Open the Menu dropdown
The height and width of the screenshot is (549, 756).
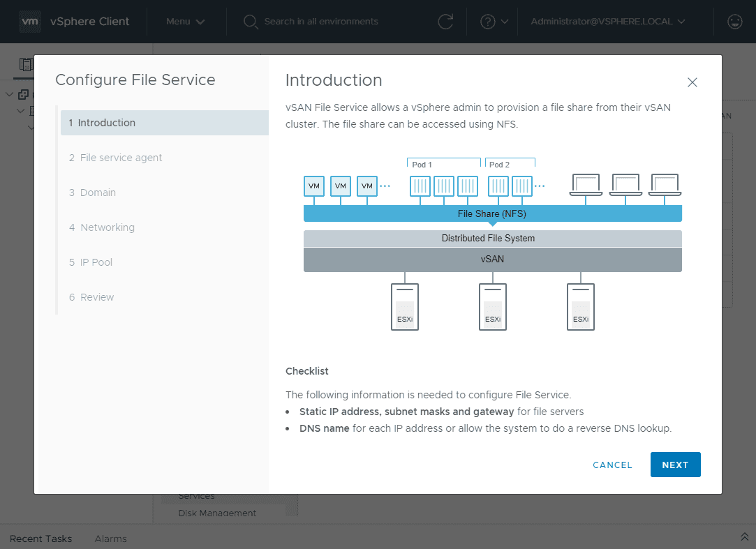[x=185, y=22]
